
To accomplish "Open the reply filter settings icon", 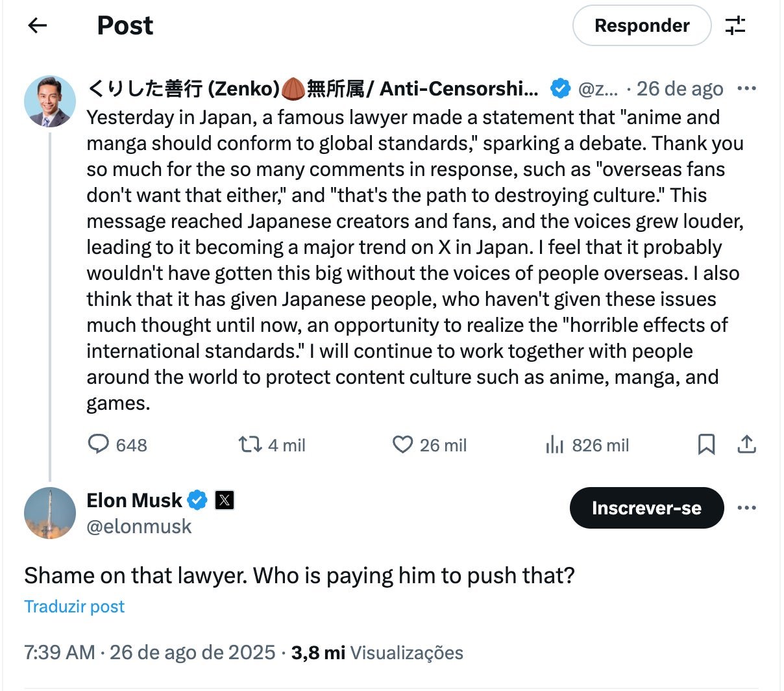I will click(735, 25).
